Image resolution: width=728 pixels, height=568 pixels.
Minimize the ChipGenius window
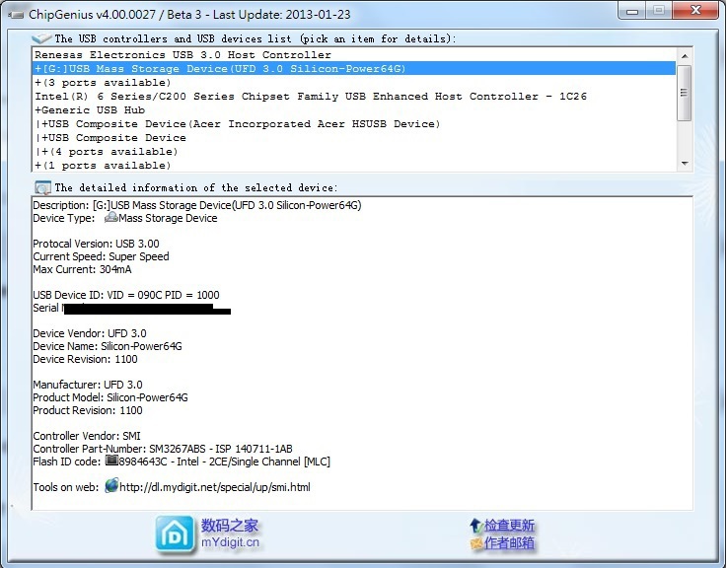pyautogui.click(x=632, y=11)
